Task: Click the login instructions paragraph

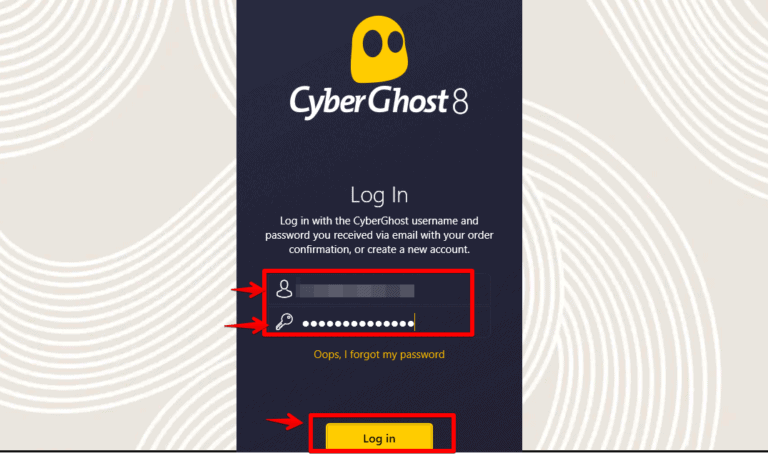Action: tap(379, 235)
